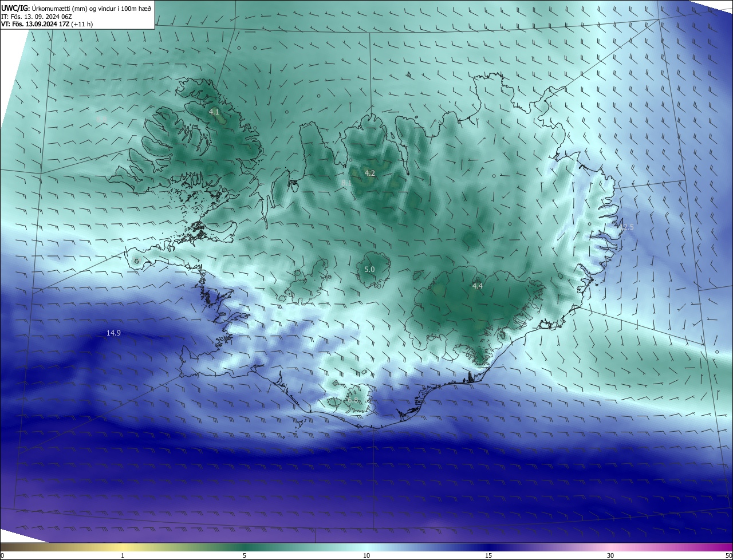733x560 pixels.
Task: Click the 15 tick label on the color scale
Action: click(488, 555)
